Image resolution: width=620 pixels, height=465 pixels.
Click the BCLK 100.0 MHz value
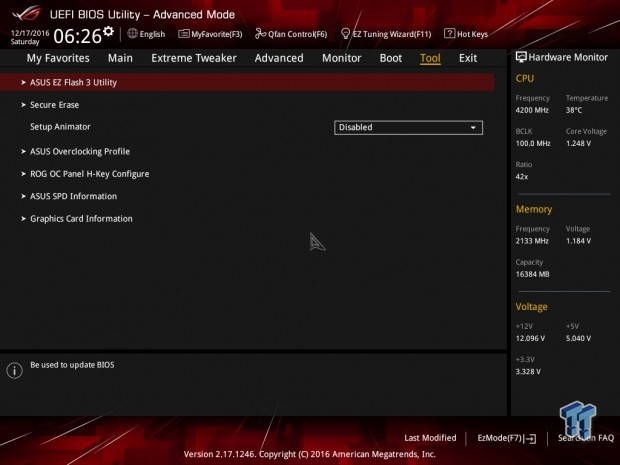coord(533,144)
